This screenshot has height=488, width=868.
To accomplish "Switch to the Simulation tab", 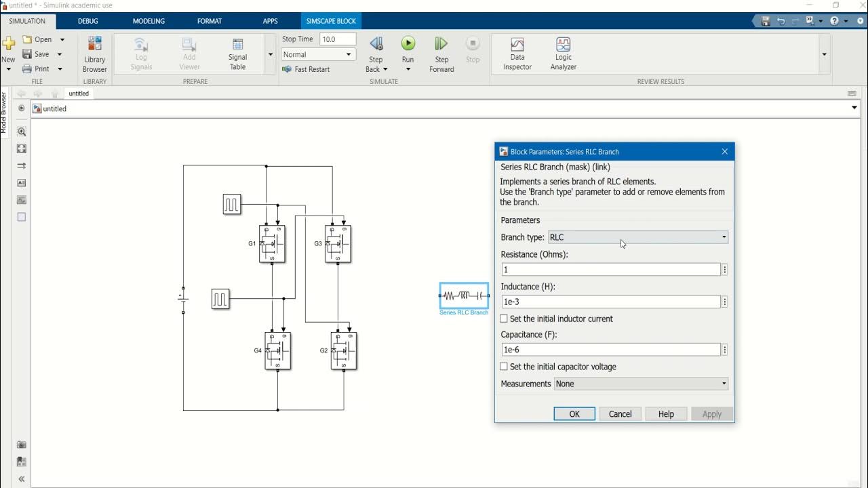I will [27, 21].
